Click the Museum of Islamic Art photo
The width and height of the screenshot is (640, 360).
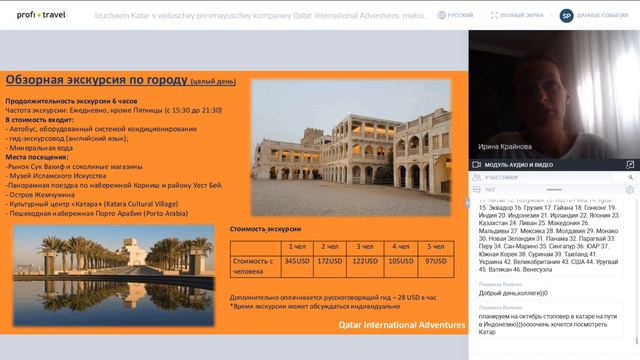pyautogui.click(x=113, y=276)
